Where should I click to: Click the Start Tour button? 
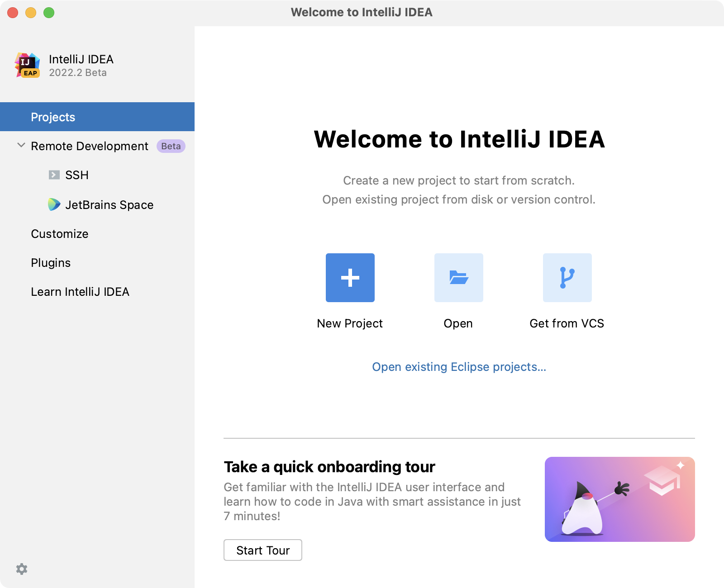point(262,550)
